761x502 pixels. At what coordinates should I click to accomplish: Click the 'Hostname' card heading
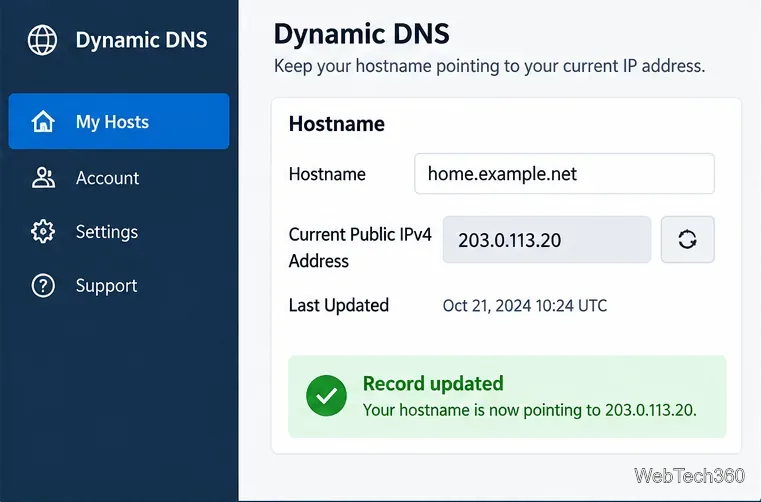pos(336,124)
